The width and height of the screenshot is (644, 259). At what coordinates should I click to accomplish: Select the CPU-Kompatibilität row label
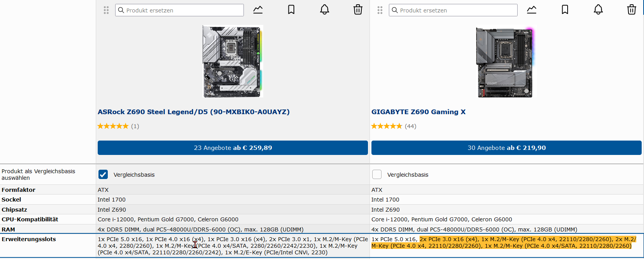point(30,219)
